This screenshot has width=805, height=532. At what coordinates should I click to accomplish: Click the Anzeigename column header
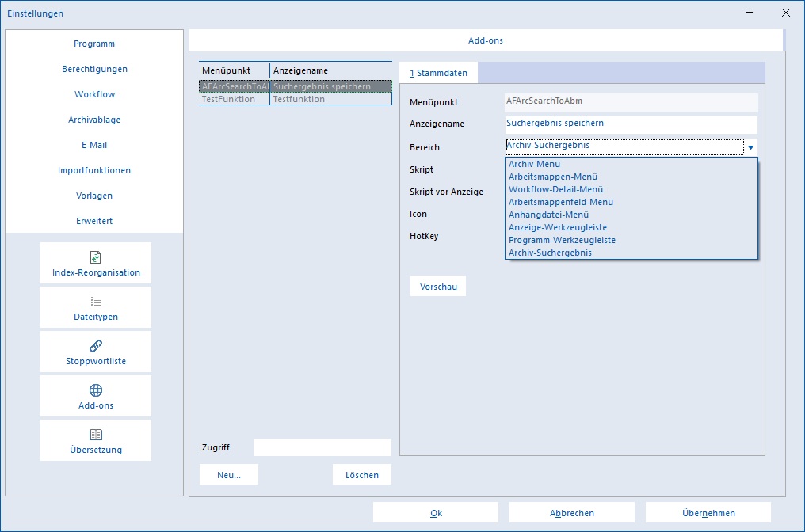pos(330,70)
